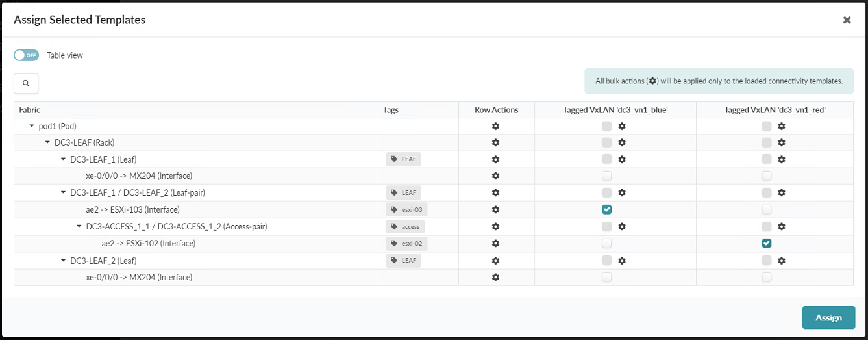The height and width of the screenshot is (340, 868).
Task: Click dc3_vn1_red gear for DC3-LEAF_1 (Leaf)
Action: (x=782, y=159)
